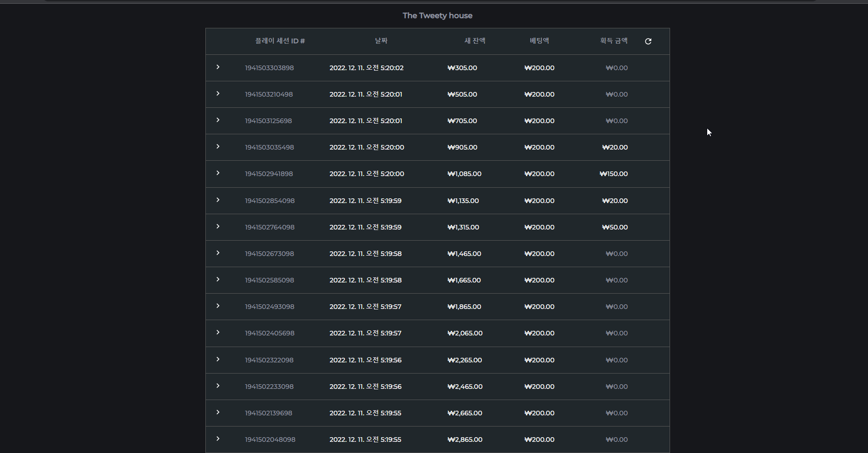868x453 pixels.
Task: Click new balance ₩2,665.00
Action: 465,413
